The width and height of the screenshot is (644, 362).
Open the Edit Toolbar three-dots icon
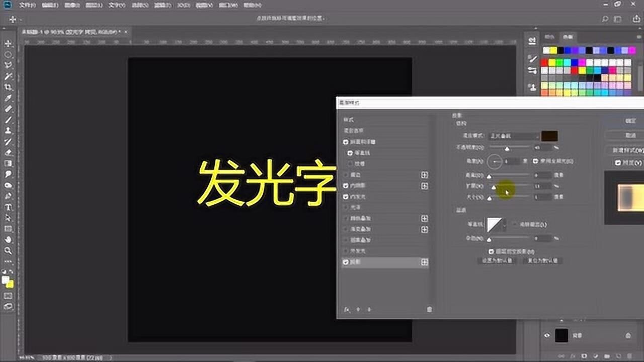tap(8, 261)
